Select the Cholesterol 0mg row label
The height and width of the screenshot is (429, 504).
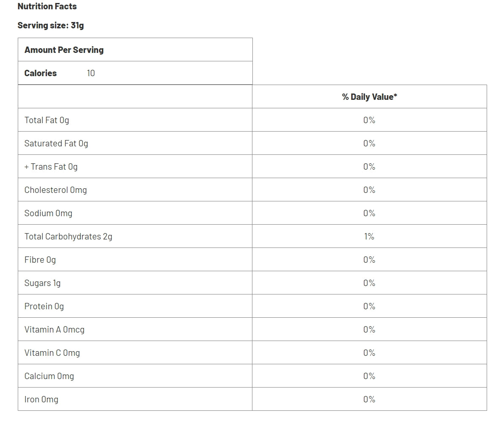(56, 190)
